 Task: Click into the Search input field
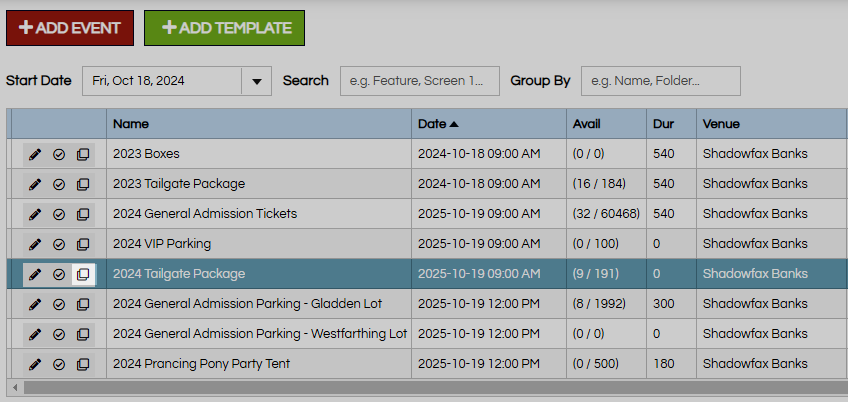[419, 81]
